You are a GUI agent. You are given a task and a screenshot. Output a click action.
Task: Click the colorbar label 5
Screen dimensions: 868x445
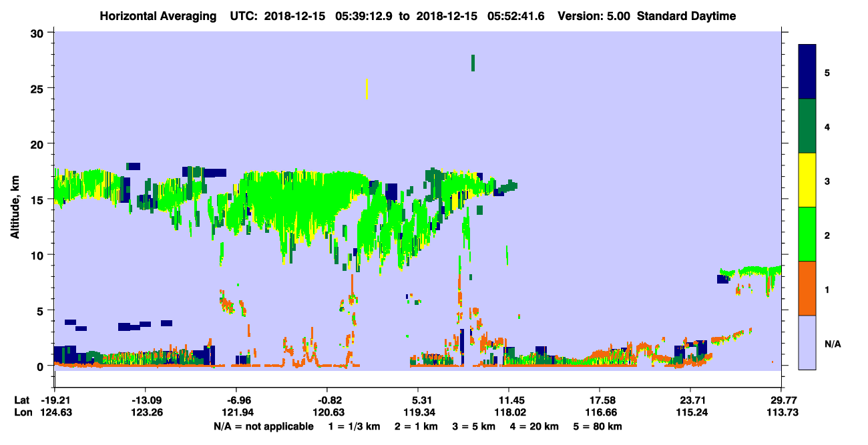[x=827, y=72]
